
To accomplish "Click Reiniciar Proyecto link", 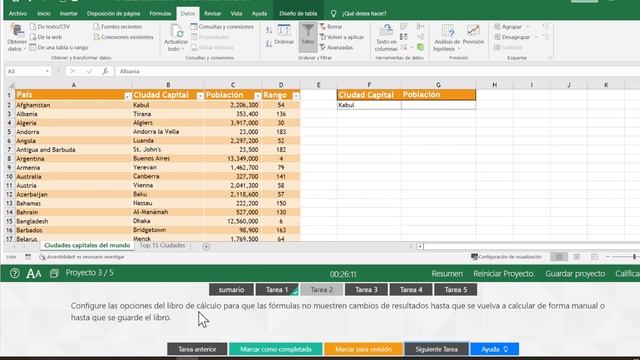I will 504,274.
